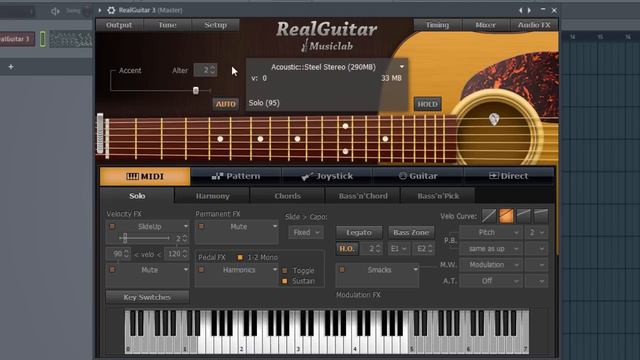Screen dimensions: 640x360
Task: Select the highlighted orange velo curve icon
Action: pos(506,216)
